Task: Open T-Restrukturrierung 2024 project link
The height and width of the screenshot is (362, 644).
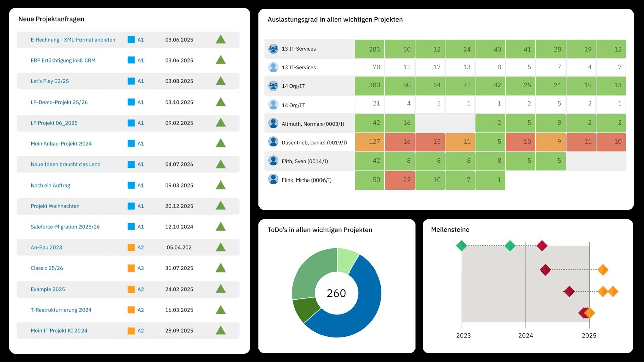Action: (61, 310)
